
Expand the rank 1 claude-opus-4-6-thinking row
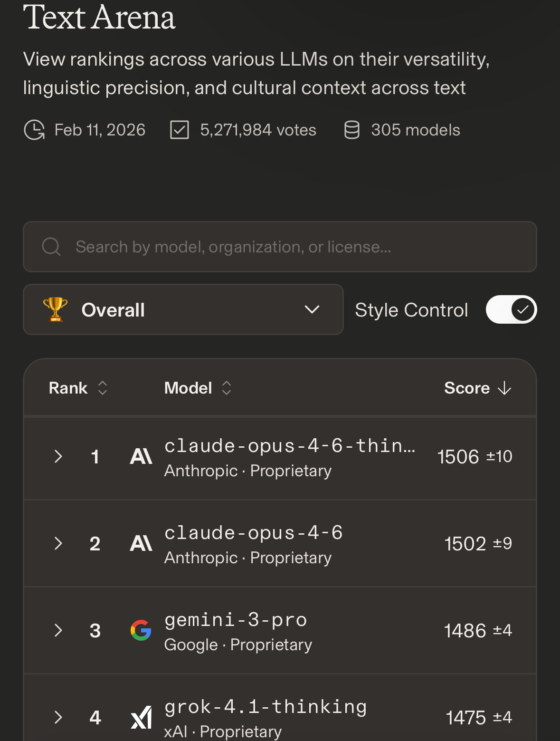(x=58, y=457)
